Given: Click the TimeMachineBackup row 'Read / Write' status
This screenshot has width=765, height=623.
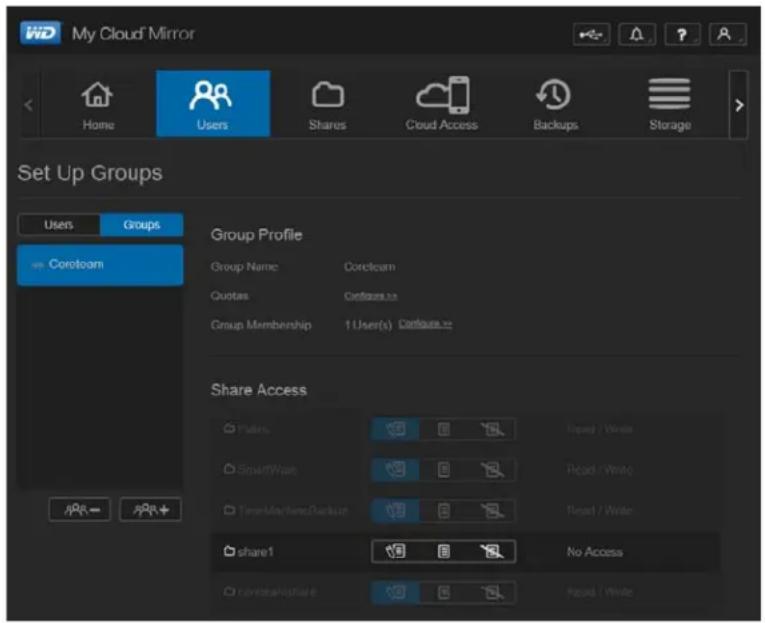Looking at the screenshot, I should coord(600,511).
